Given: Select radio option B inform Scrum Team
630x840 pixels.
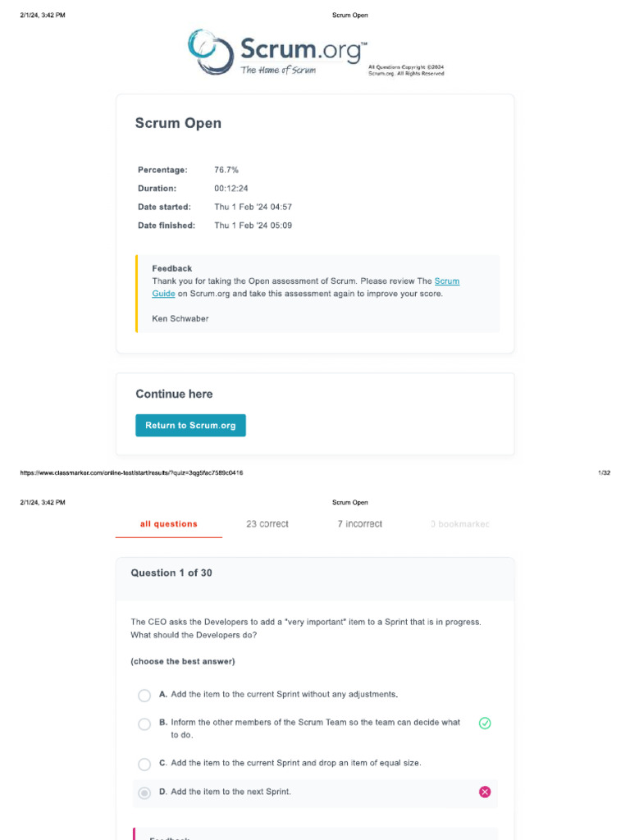Looking at the screenshot, I should click(144, 724).
